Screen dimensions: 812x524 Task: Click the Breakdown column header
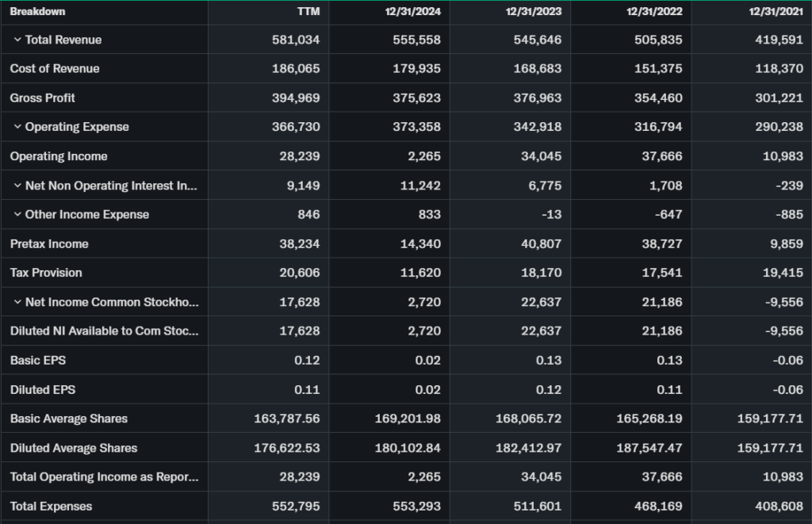(x=37, y=12)
